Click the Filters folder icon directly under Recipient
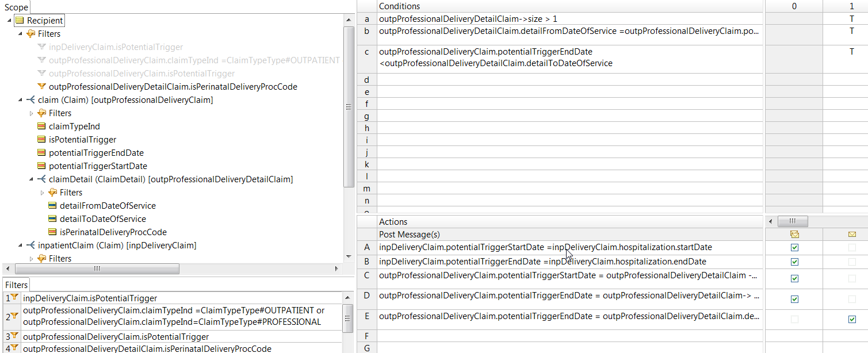 [x=30, y=34]
